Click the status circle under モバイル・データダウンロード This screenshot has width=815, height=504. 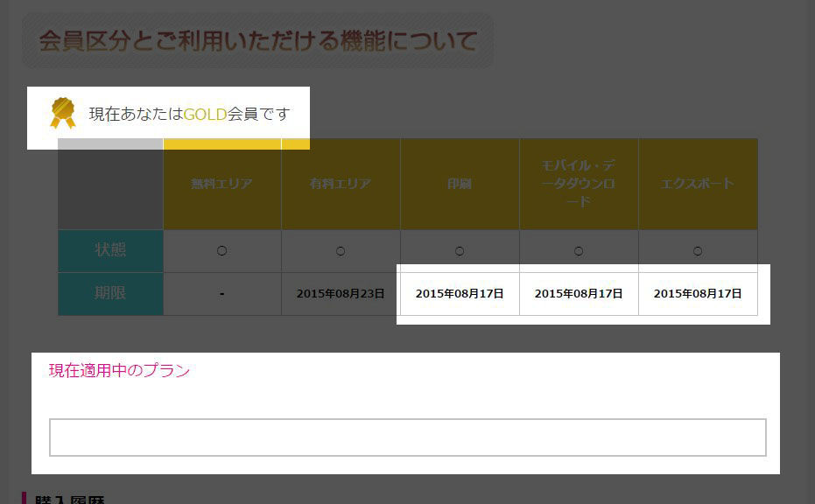pyautogui.click(x=579, y=251)
